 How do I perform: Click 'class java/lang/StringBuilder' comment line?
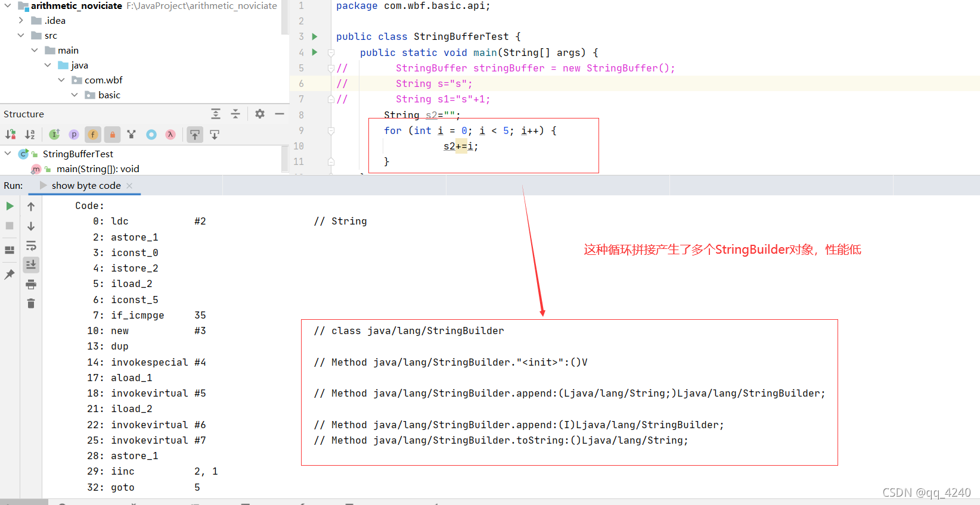[409, 331]
